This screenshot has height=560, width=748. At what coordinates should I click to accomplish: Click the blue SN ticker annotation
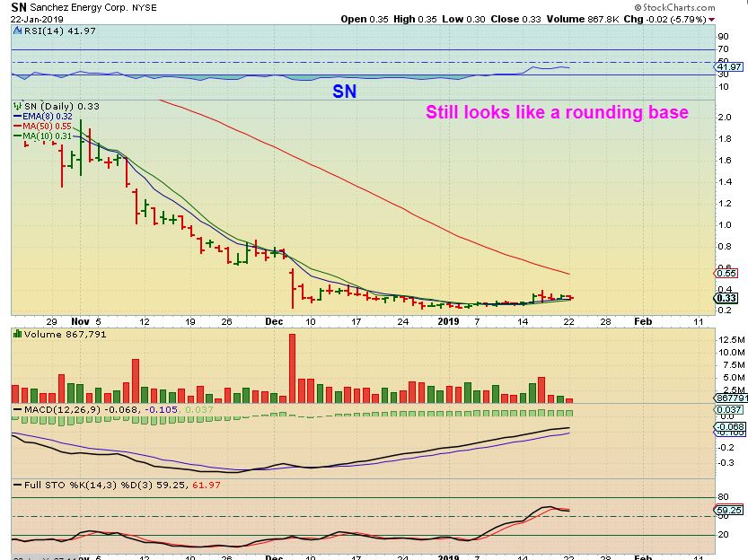345,92
